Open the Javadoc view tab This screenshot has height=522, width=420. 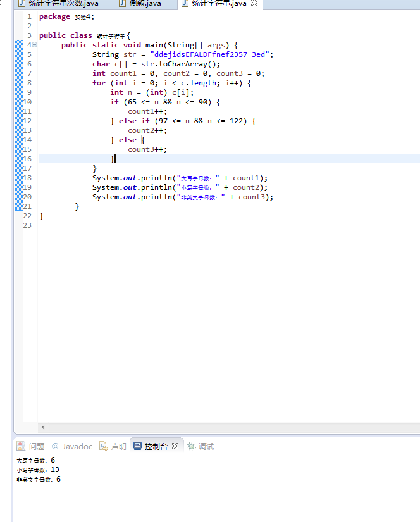tap(72, 447)
